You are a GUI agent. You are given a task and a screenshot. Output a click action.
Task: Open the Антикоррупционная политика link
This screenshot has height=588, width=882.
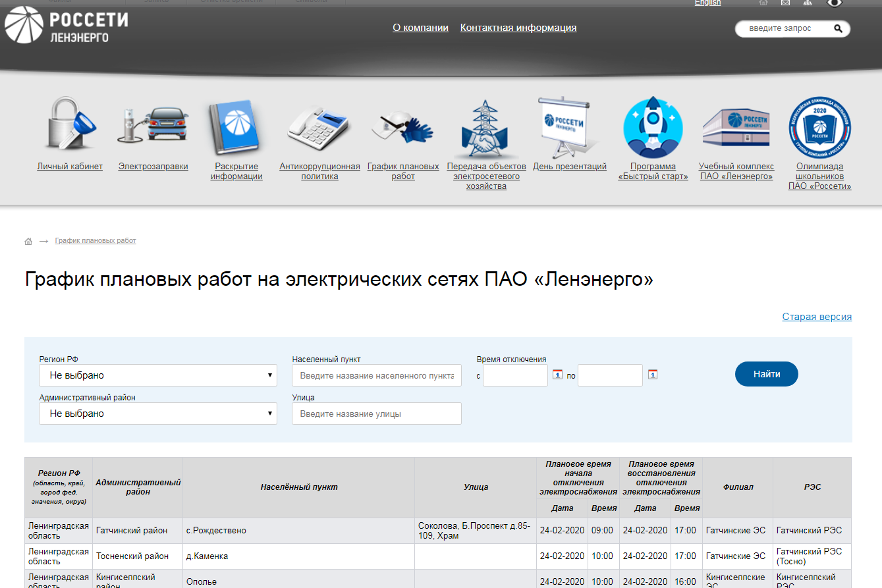tap(319, 171)
